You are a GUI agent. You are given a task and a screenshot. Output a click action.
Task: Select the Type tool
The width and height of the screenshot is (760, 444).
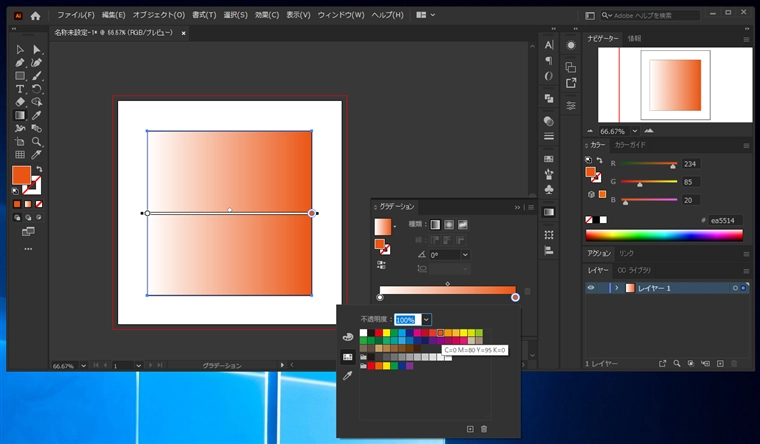(x=19, y=89)
